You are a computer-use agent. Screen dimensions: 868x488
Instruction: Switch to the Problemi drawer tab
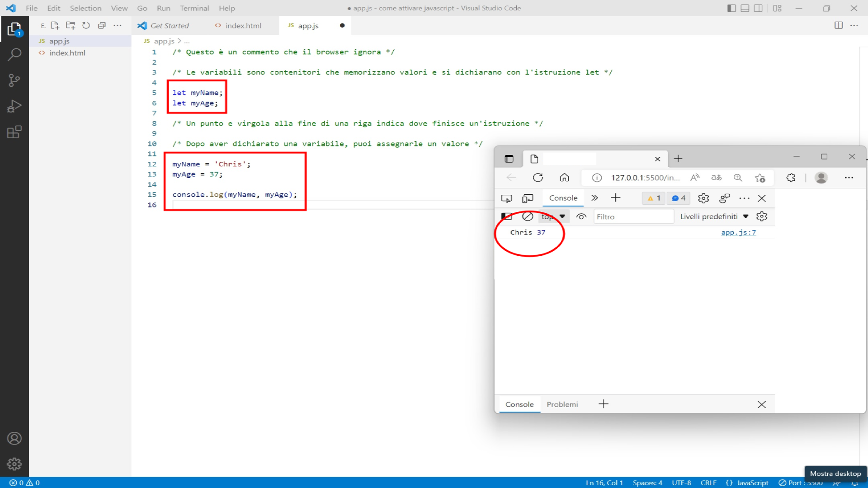(562, 404)
